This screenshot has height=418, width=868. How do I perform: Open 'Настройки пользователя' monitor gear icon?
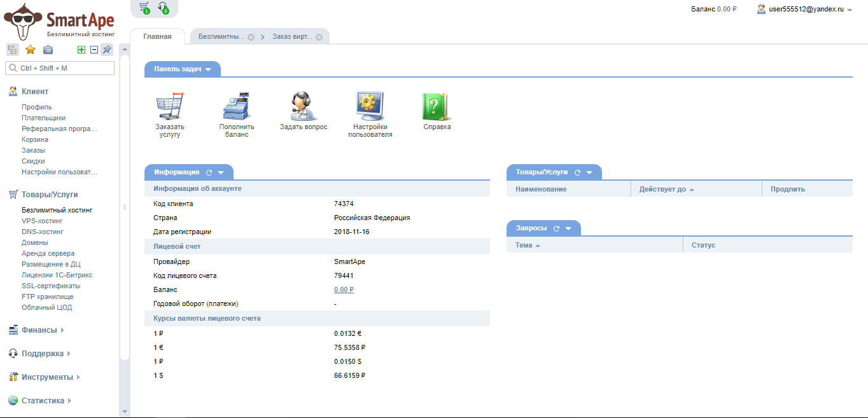[x=370, y=106]
